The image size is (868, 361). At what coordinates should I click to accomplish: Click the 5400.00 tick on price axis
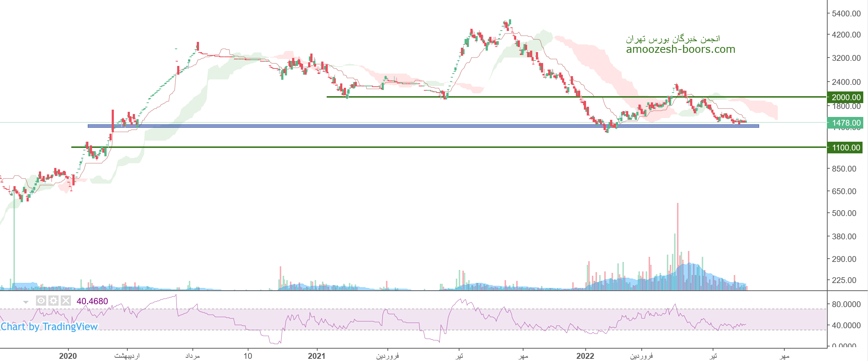(x=846, y=13)
